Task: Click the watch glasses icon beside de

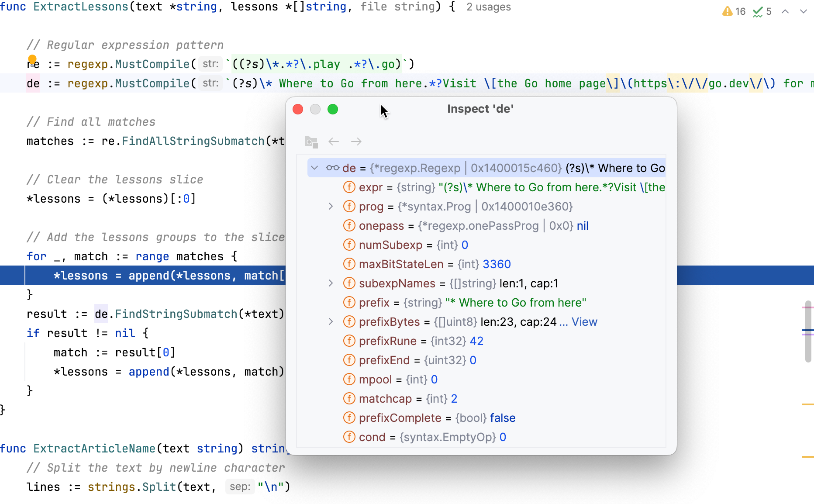Action: pyautogui.click(x=332, y=168)
